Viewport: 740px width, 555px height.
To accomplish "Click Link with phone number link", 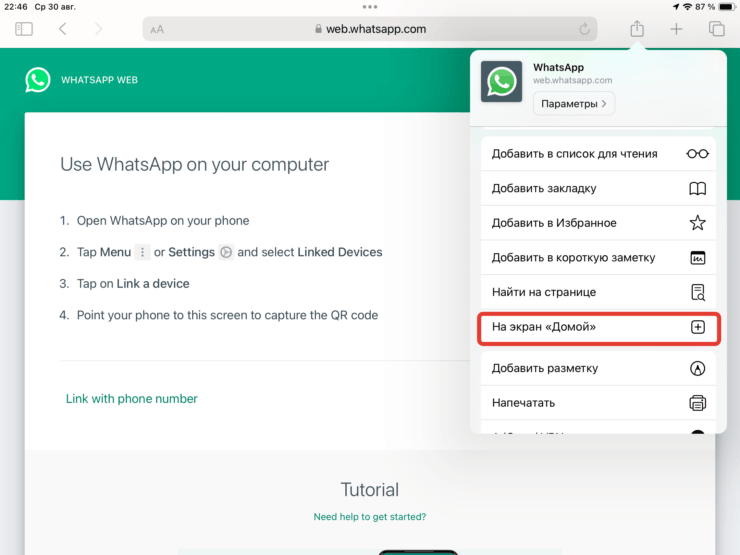I will (x=132, y=399).
